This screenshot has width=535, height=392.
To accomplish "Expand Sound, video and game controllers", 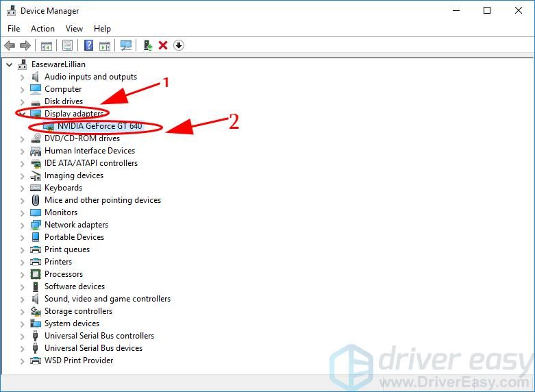I will coord(22,299).
